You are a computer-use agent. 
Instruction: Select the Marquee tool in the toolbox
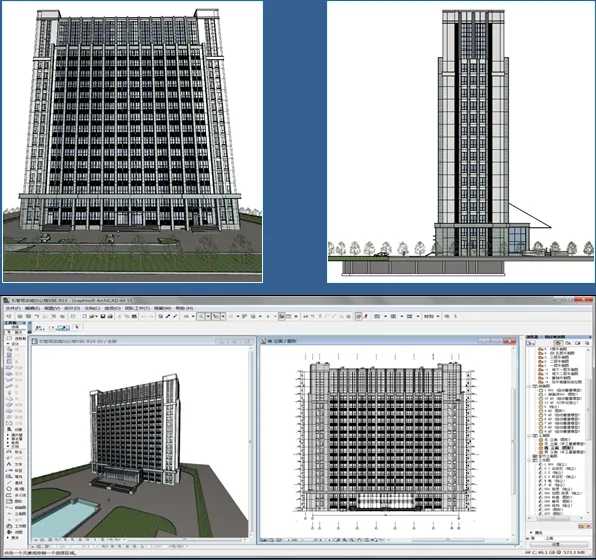click(9, 338)
